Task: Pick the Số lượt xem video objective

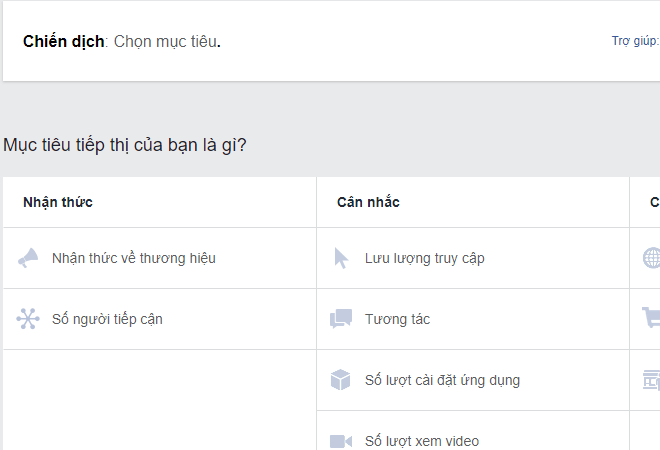Action: 473,431
